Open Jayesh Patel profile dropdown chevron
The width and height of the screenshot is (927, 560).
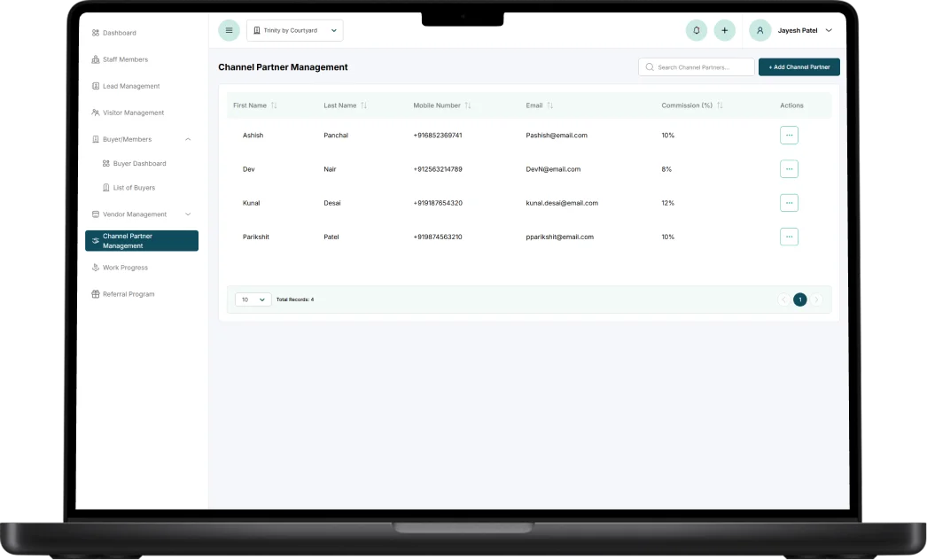829,30
